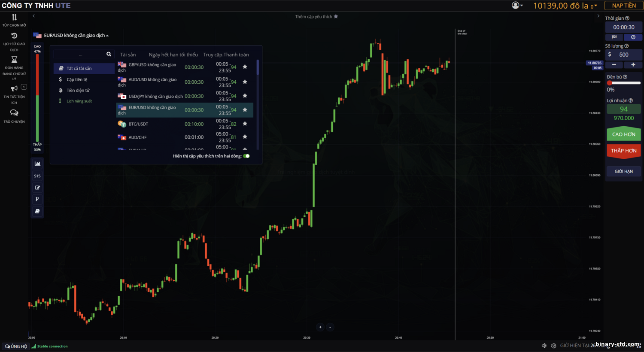Select the Cặp tiền tệ category

(x=77, y=79)
